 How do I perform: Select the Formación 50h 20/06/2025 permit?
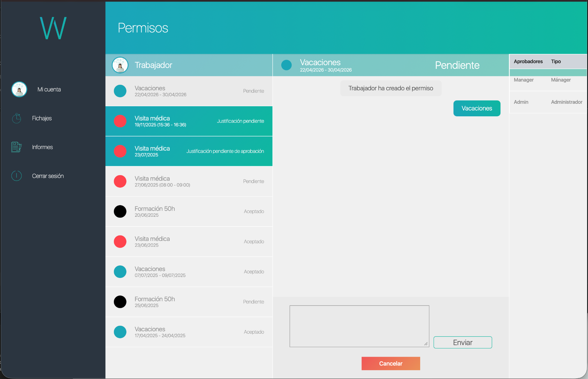[x=189, y=212]
